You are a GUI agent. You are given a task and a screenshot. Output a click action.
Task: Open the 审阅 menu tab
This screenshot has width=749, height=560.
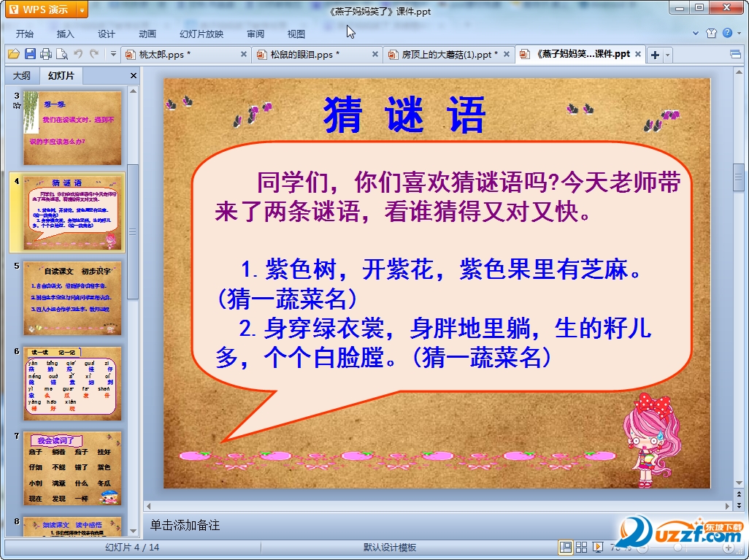[x=256, y=34]
